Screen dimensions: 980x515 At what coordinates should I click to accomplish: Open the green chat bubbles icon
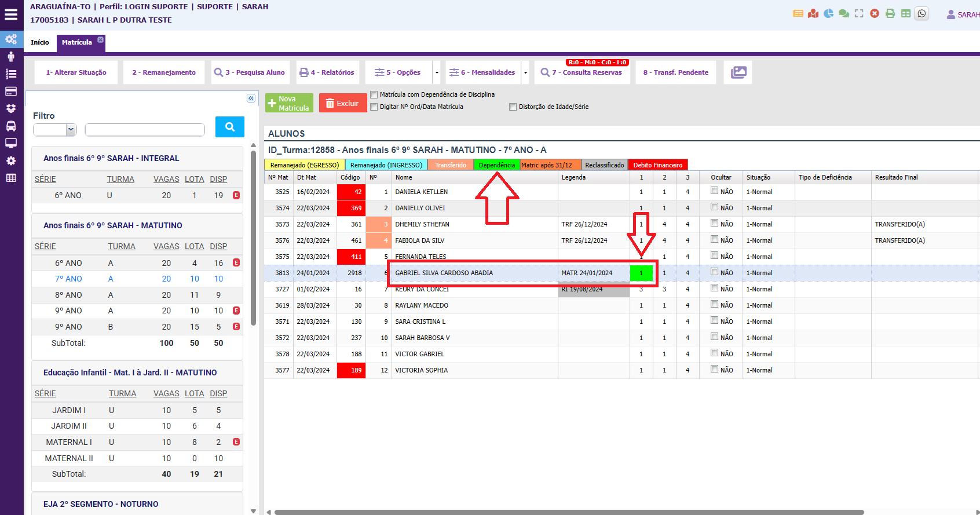point(844,13)
